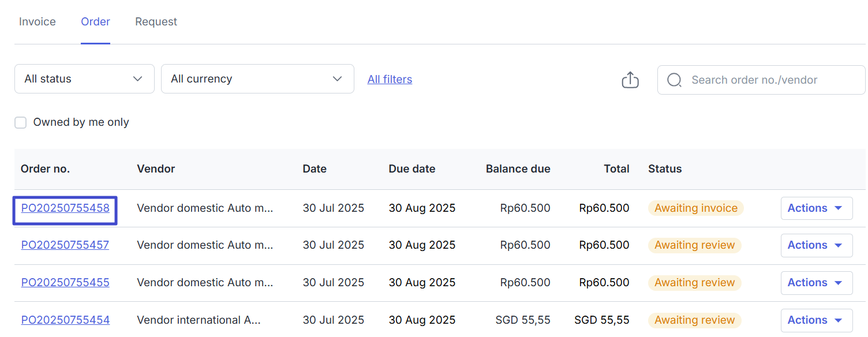Viewport: 868px width, 337px height.
Task: Open order PO20250755458
Action: coord(65,208)
